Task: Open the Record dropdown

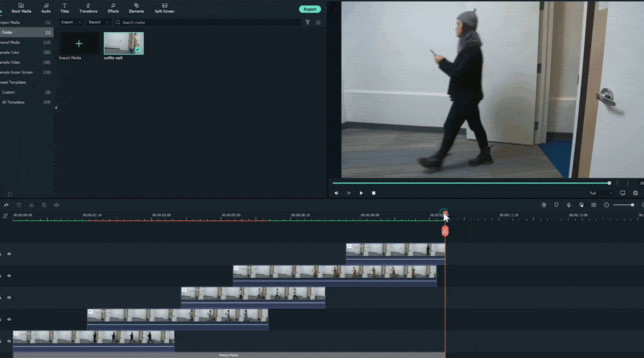Action: (98, 22)
